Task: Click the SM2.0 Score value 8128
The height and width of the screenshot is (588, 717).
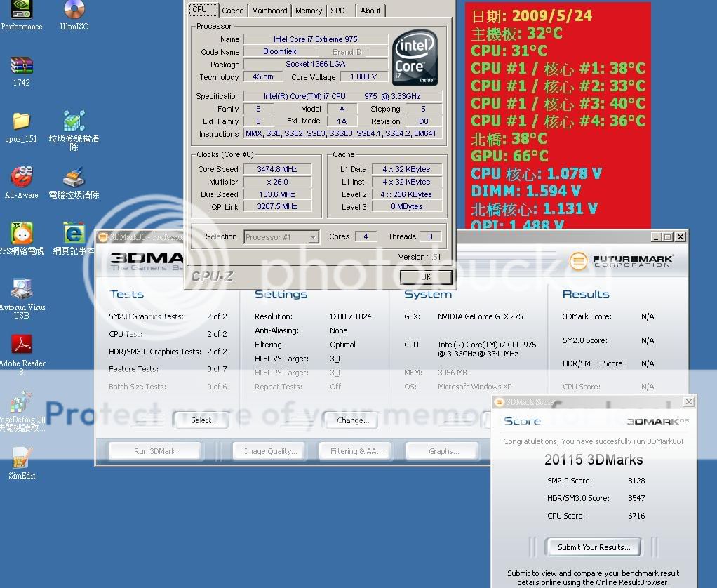Action: click(636, 481)
